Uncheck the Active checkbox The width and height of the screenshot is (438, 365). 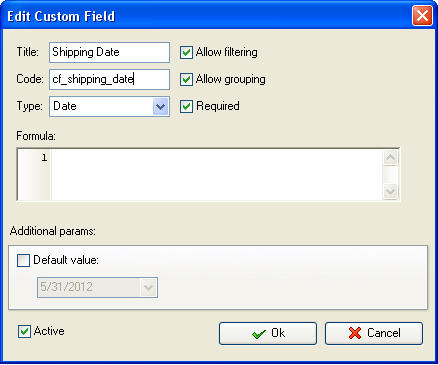click(x=24, y=331)
